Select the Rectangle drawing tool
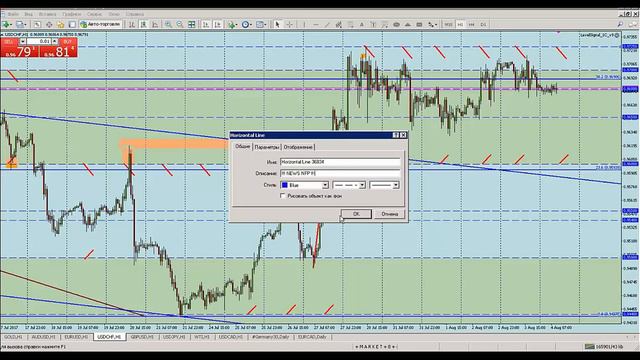The width and height of the screenshot is (640, 360). pyautogui.click(x=419, y=24)
